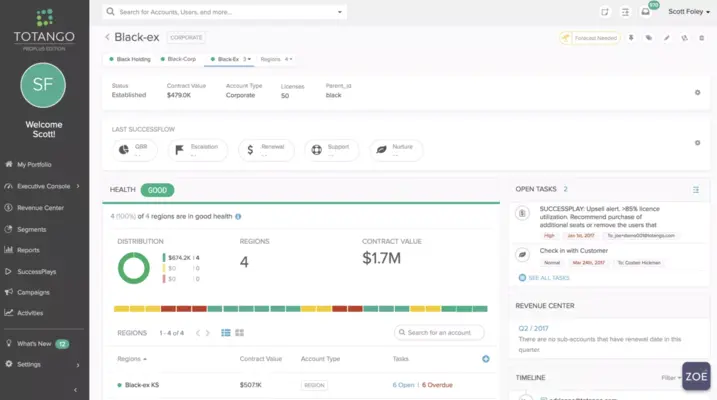
Task: Switch regions to list view
Action: click(226, 332)
